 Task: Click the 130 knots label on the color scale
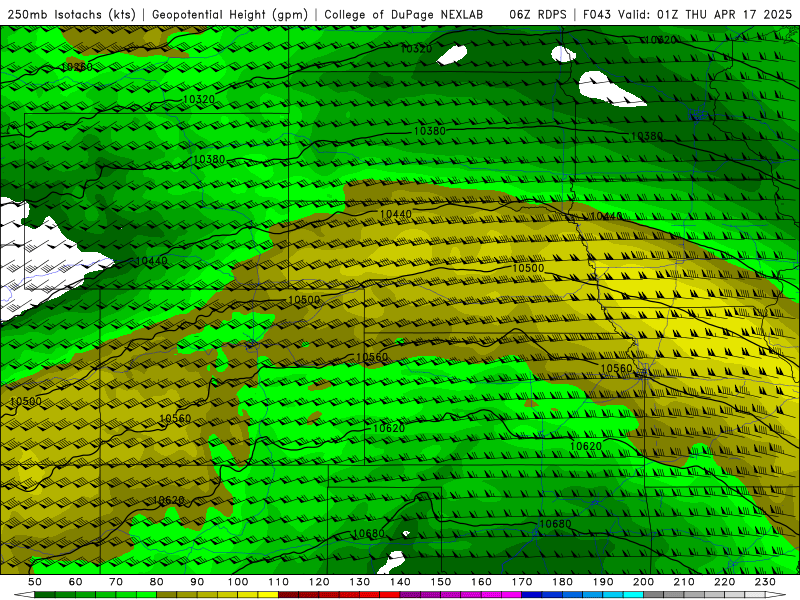360,582
